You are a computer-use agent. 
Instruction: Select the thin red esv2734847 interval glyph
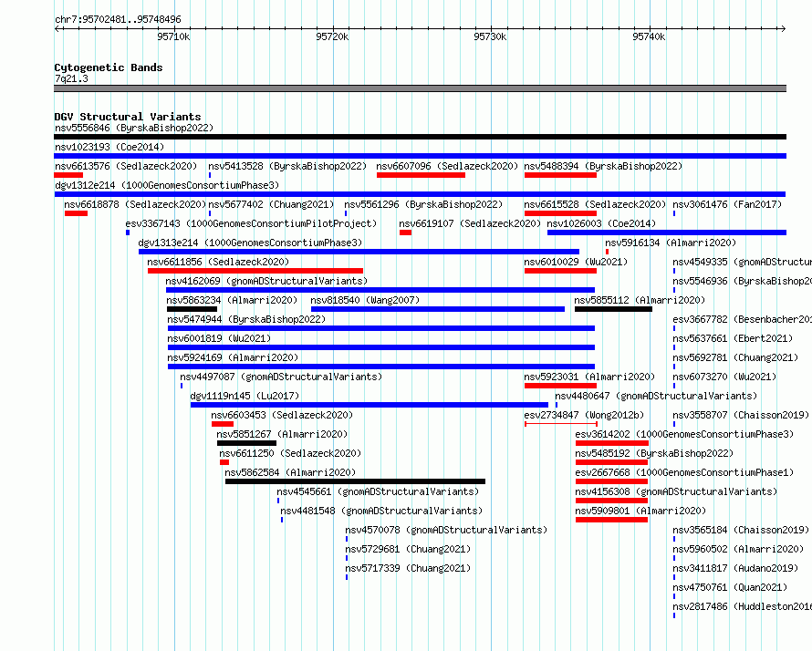coord(561,424)
